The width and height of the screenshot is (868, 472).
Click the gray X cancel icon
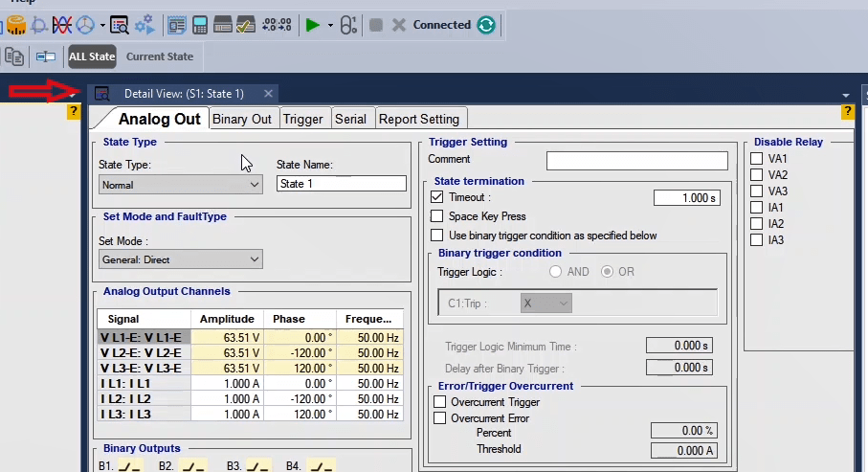(398, 25)
